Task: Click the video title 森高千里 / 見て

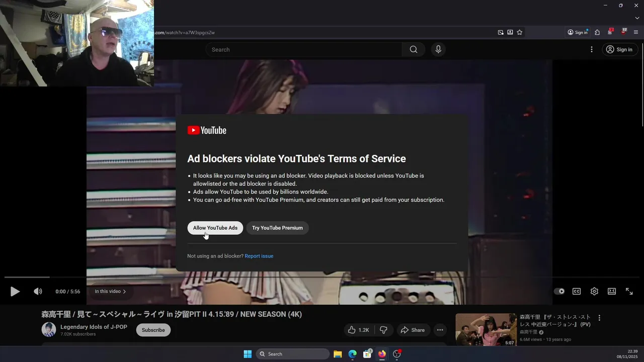Action: pos(172,314)
